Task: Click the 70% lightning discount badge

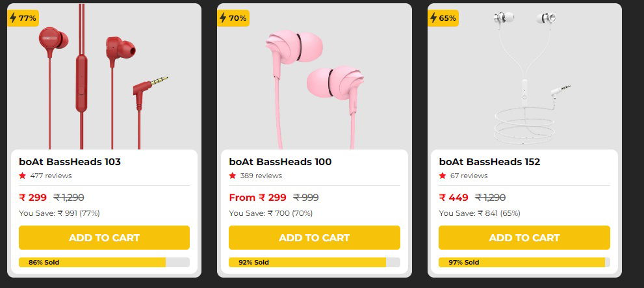Action: (x=233, y=18)
